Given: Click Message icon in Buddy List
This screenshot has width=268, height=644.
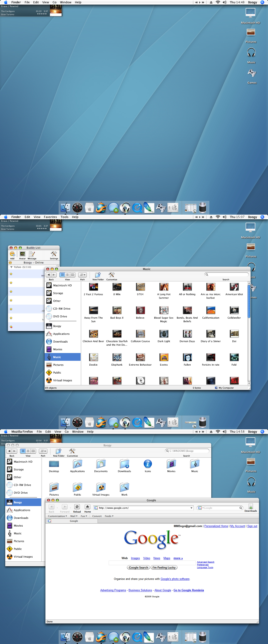Looking at the screenshot, I should 32,254.
